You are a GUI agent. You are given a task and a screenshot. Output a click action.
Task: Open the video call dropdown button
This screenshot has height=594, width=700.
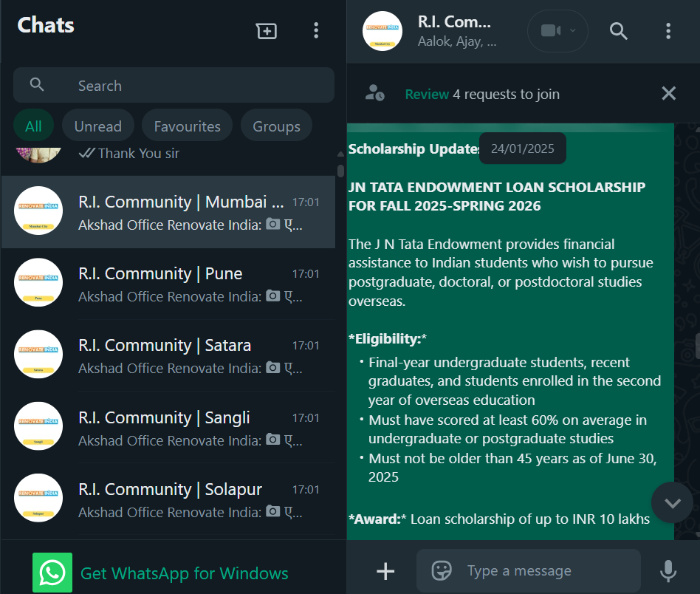pos(557,31)
